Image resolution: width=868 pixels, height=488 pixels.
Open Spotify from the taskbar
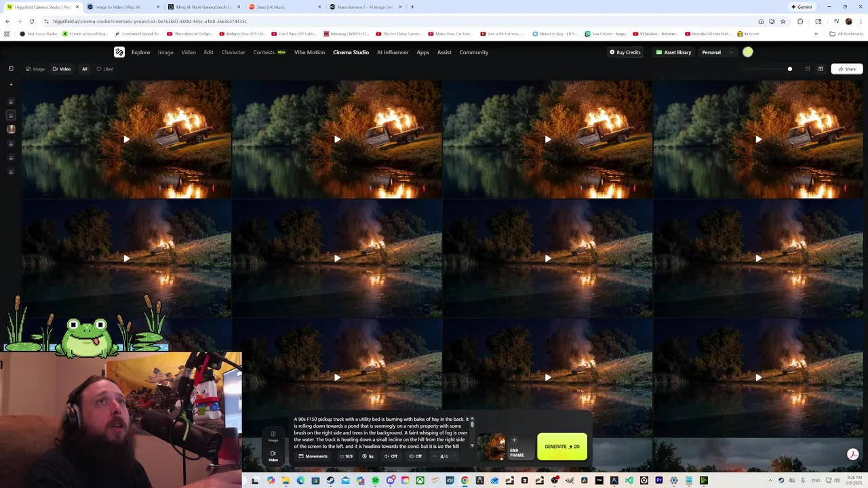(x=375, y=481)
